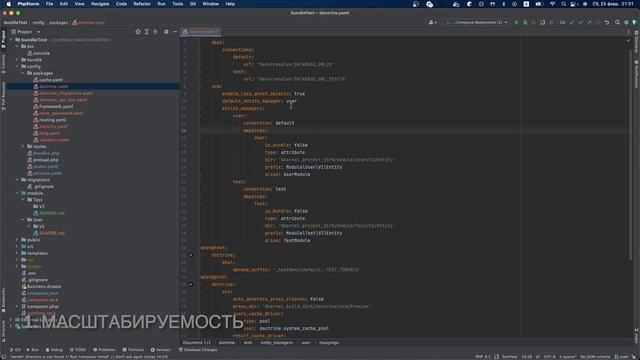Open IDE settings gear in the top toolbar
Screen dimensions: 640x360
(626, 22)
